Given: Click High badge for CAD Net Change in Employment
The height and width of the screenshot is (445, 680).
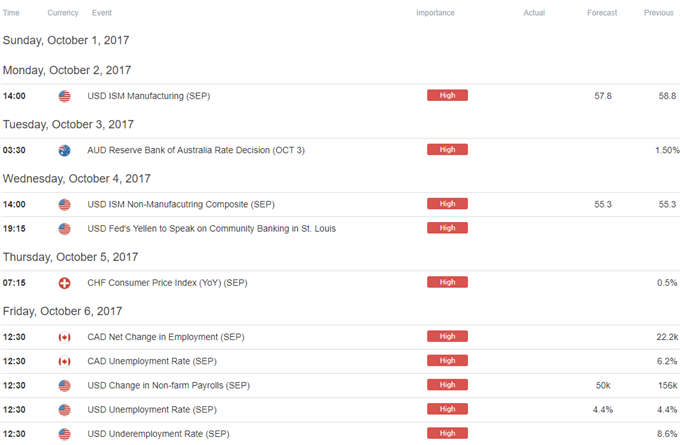Looking at the screenshot, I should (x=447, y=337).
